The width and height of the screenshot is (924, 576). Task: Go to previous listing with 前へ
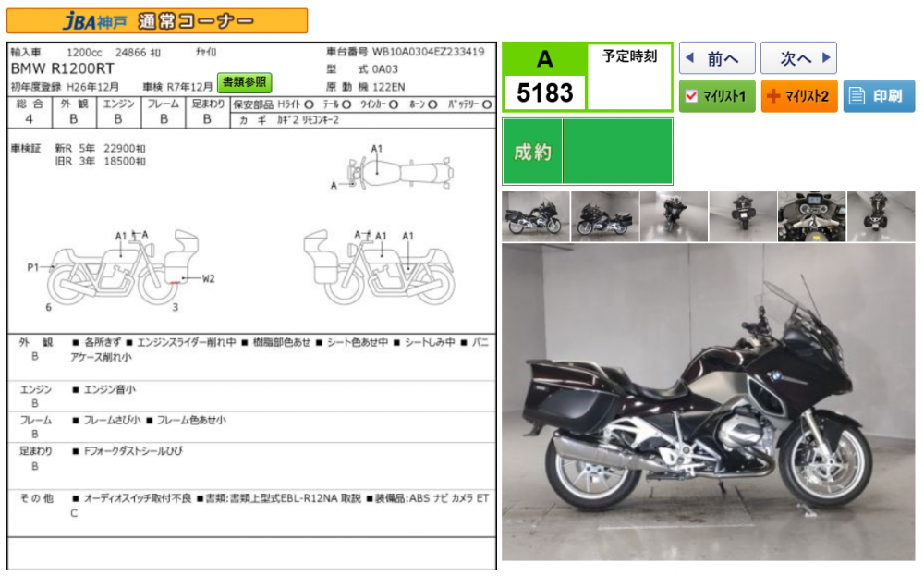pos(717,58)
